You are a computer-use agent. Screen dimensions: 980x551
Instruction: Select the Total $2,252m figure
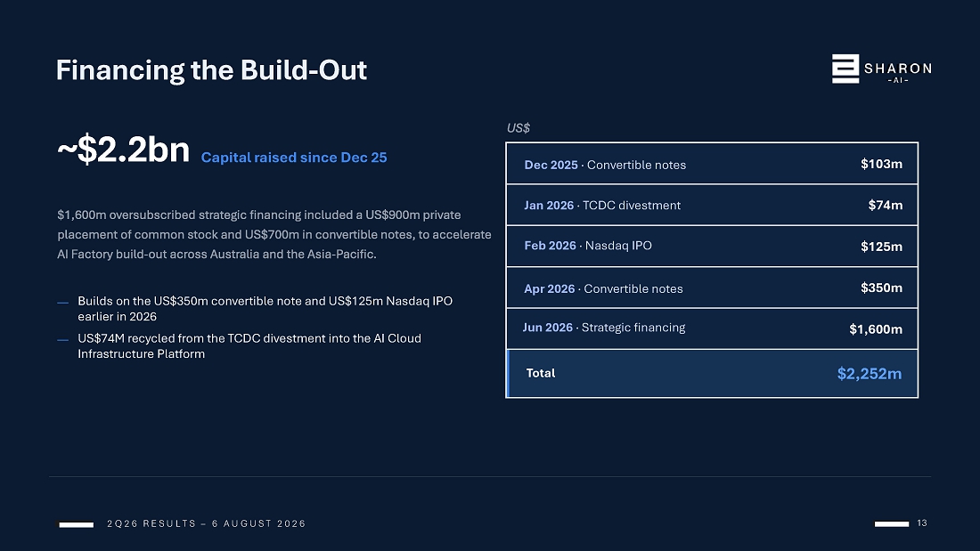click(870, 374)
